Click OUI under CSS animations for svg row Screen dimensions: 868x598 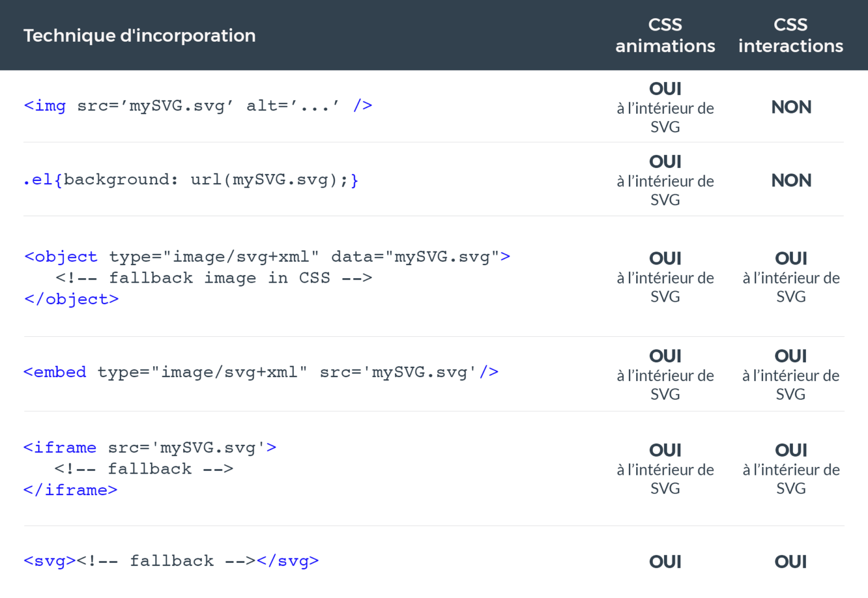665,562
